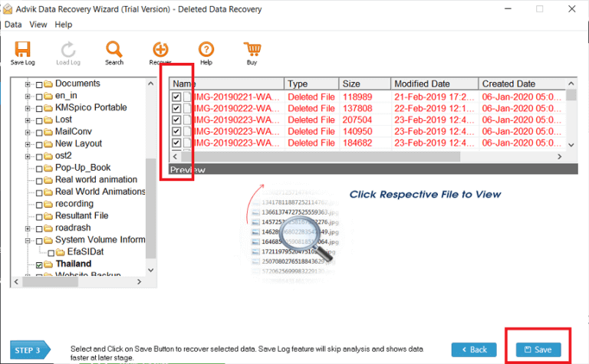Image resolution: width=589 pixels, height=364 pixels.
Task: Click the file list horizontal scrollbar
Action: click(x=307, y=157)
